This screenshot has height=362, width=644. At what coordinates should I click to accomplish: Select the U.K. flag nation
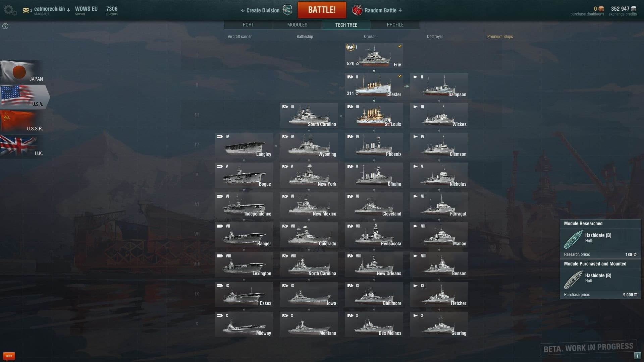[22, 146]
